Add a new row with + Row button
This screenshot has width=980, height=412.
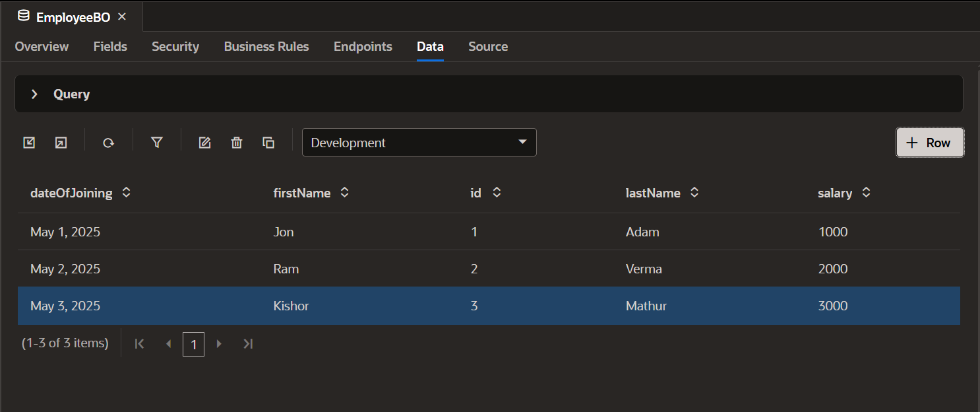930,143
